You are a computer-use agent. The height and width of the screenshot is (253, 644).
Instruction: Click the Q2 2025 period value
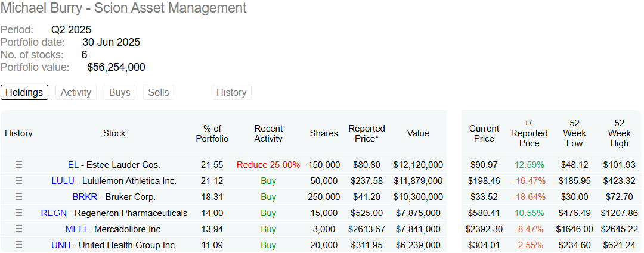[x=72, y=30]
